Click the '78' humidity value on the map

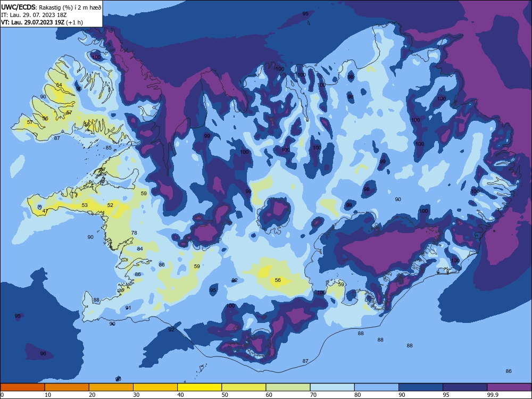tap(134, 233)
